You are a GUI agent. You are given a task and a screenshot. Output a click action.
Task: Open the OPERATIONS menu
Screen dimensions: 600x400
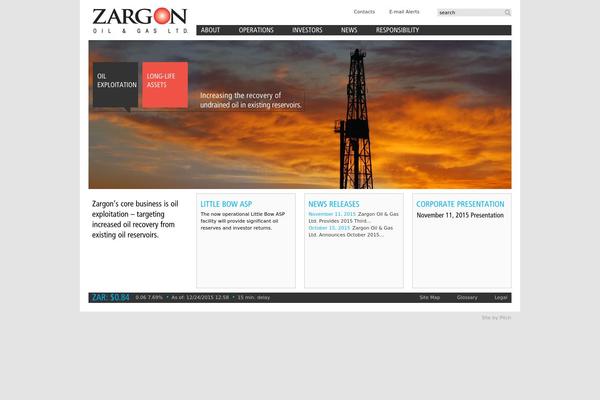pyautogui.click(x=256, y=30)
